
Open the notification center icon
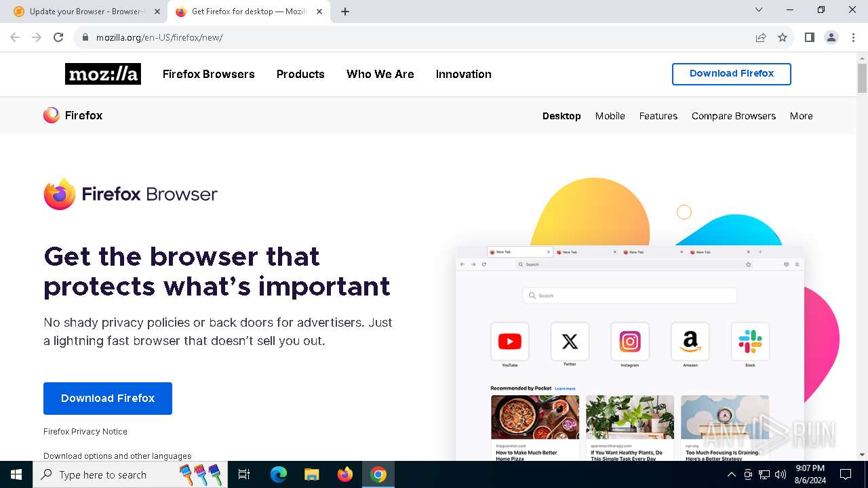click(x=846, y=474)
